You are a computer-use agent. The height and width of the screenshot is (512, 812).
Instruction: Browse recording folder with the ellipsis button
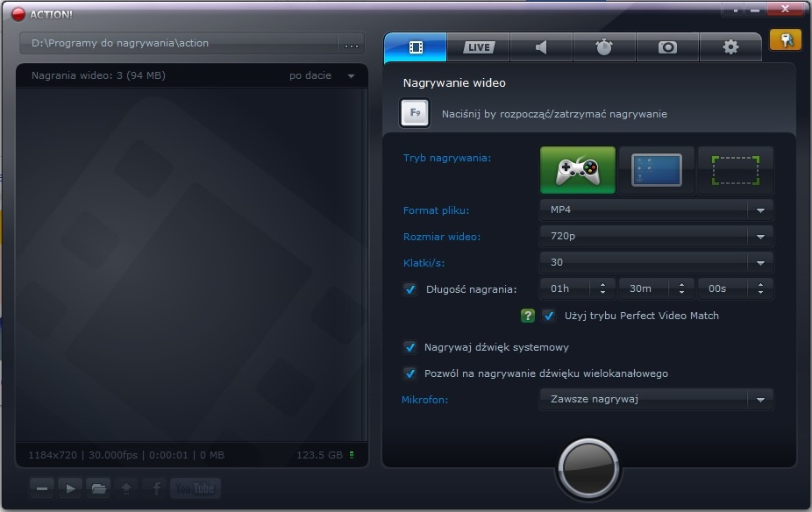pyautogui.click(x=352, y=44)
